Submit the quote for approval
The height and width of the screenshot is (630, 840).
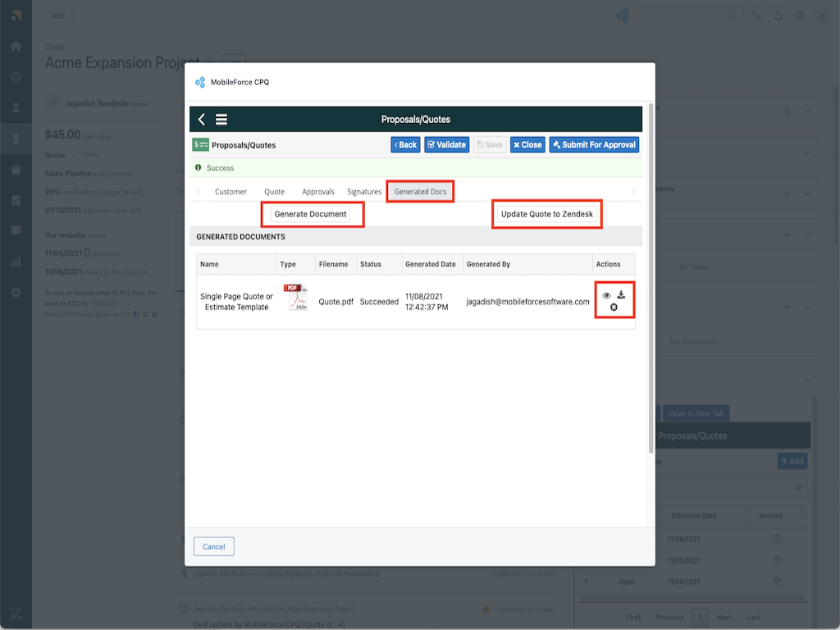[x=594, y=144]
